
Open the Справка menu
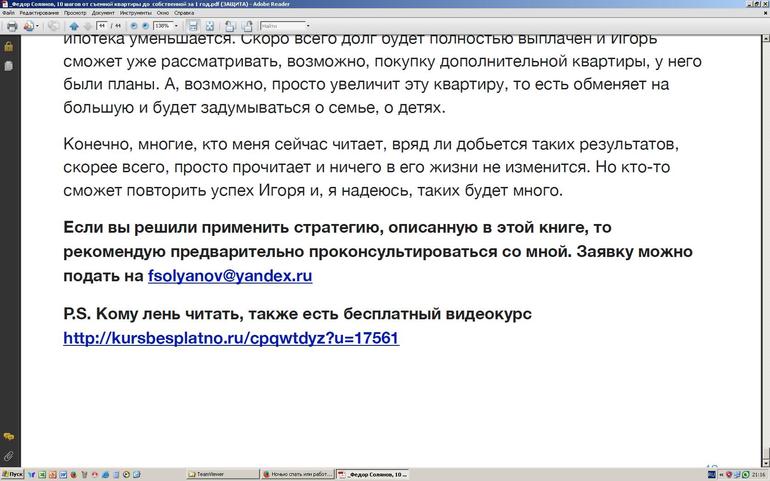[184, 13]
